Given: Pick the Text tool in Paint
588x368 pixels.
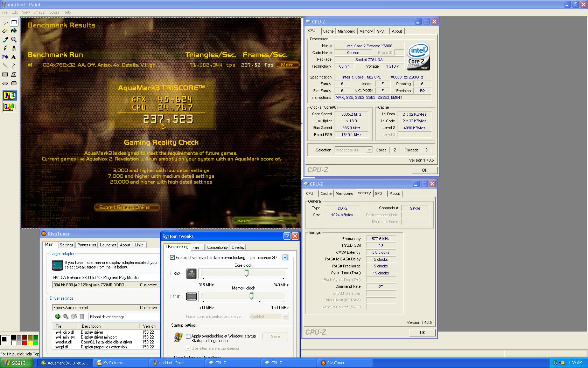Looking at the screenshot, I should click(x=14, y=57).
